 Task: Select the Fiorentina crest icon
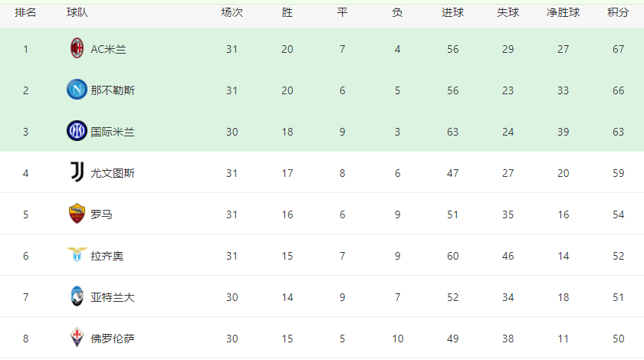77,338
